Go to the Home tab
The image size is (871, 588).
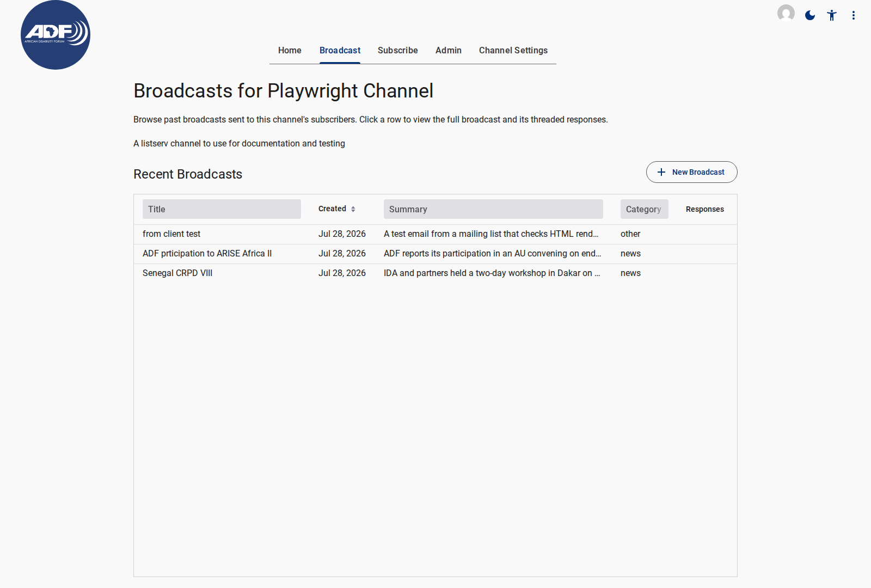[290, 50]
